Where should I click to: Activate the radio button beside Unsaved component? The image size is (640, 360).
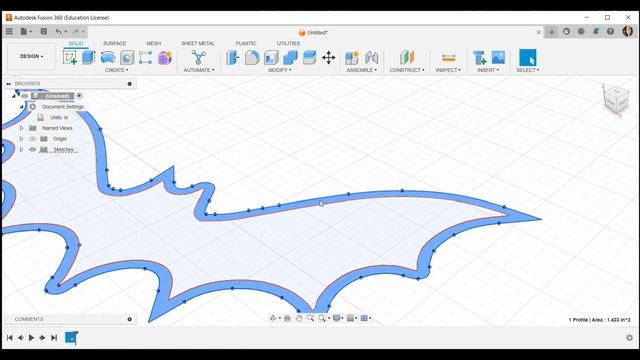[x=79, y=96]
